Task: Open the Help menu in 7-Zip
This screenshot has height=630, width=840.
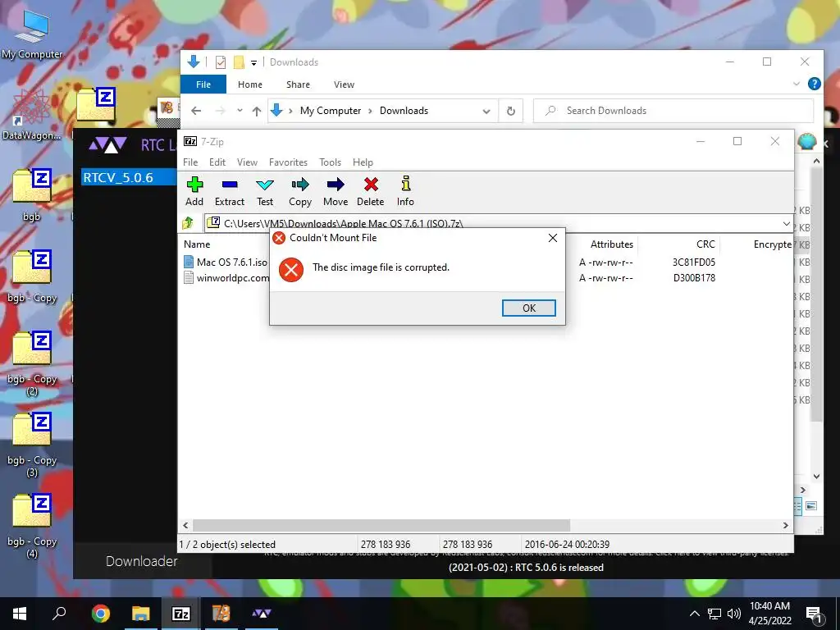Action: point(363,162)
